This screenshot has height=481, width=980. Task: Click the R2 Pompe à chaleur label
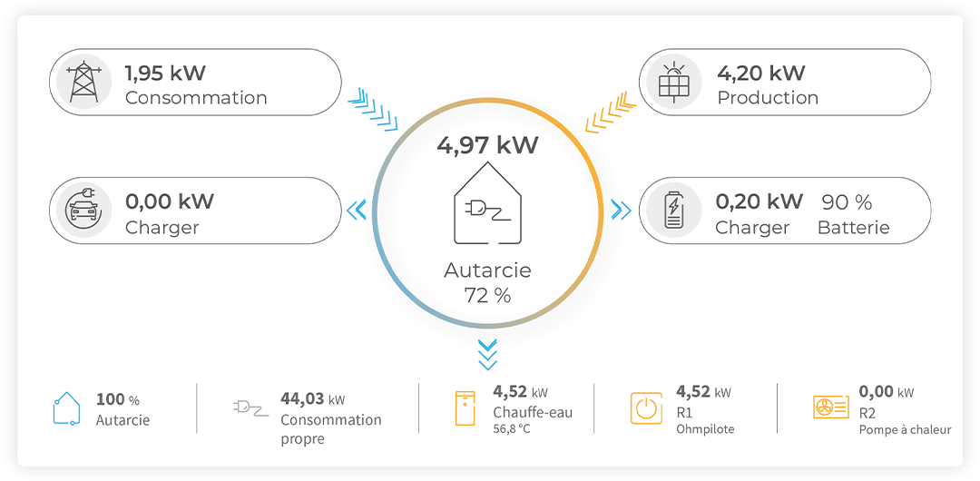point(905,422)
